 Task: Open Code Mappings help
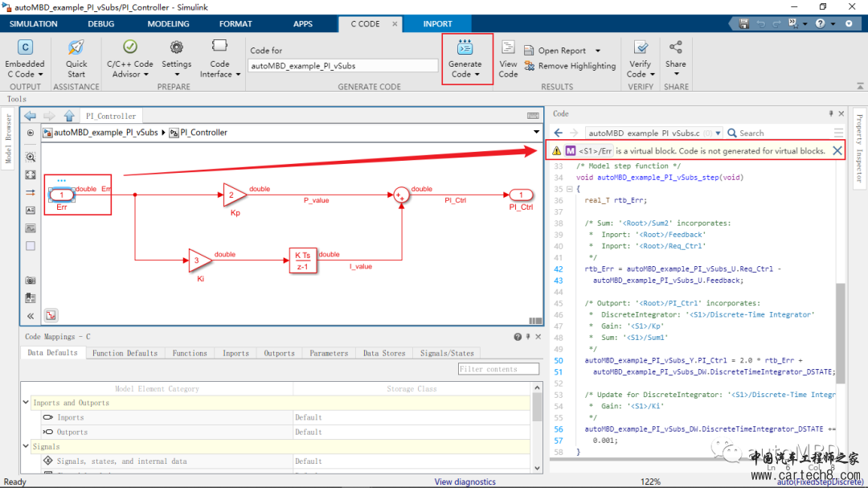(x=518, y=337)
